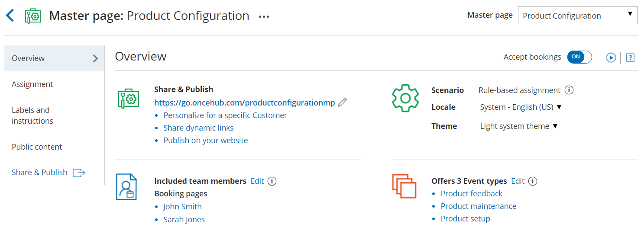The height and width of the screenshot is (237, 644).
Task: Toggle the Accept bookings switch off
Action: pyautogui.click(x=579, y=57)
